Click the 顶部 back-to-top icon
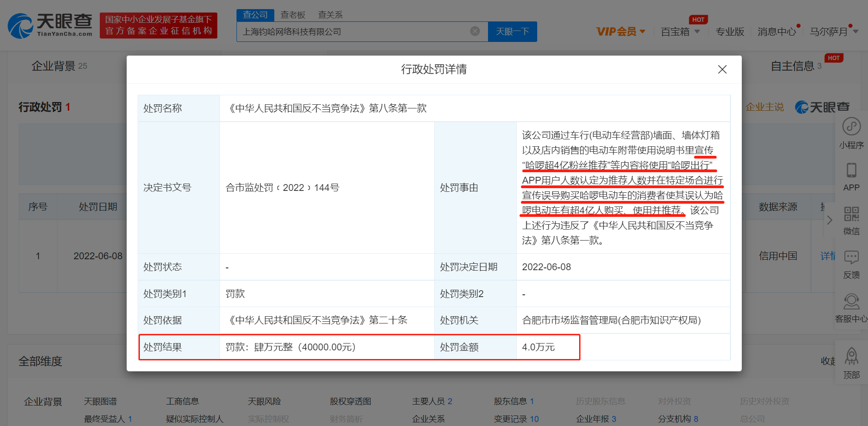Screen dimensions: 868x426 tap(851, 362)
